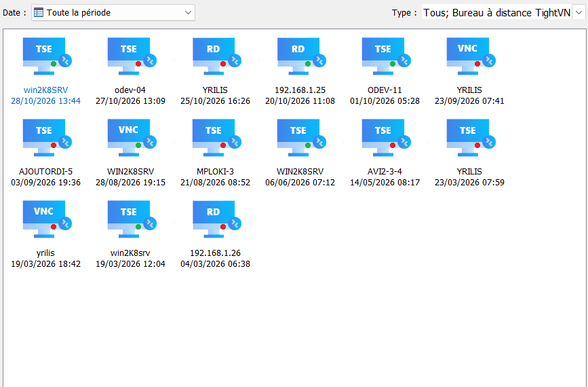
Task: Click the date text '04/03/2026 06:38'
Action: pos(215,264)
